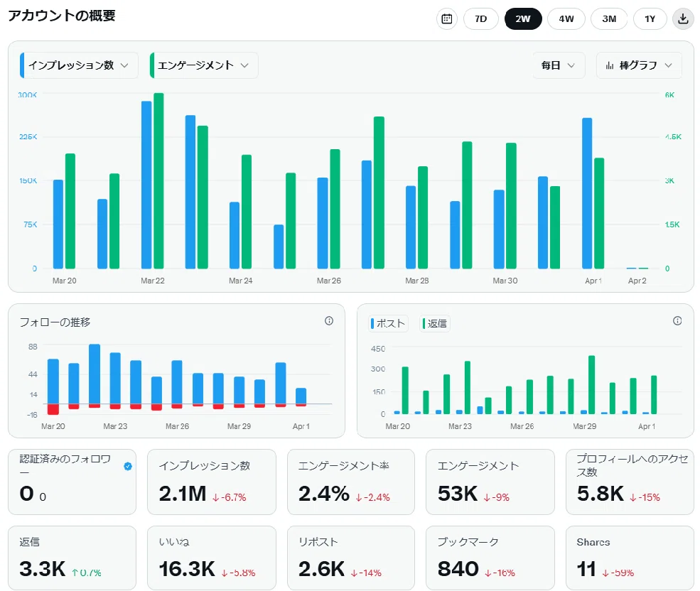
Task: Click the info icon in ポスト/返信 panel
Action: tap(677, 320)
